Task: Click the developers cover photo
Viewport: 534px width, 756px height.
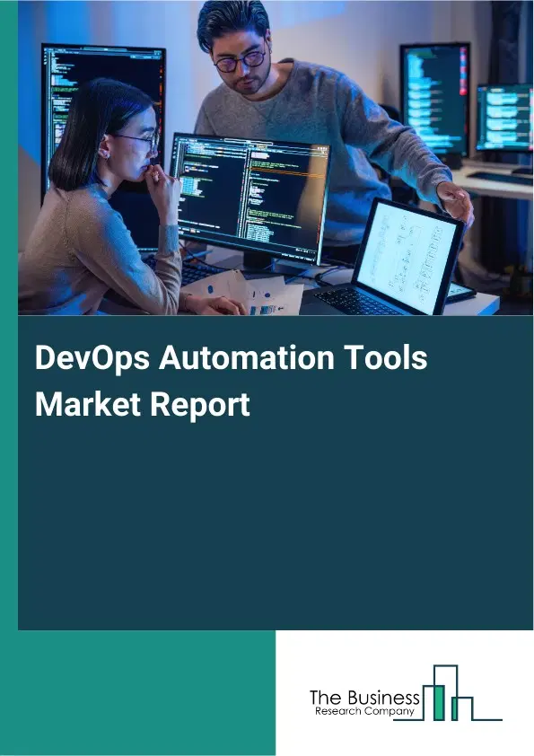Action: pos(276,158)
